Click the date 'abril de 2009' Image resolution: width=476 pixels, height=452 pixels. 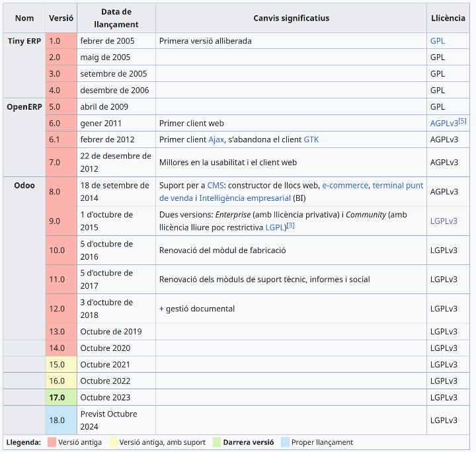(104, 107)
